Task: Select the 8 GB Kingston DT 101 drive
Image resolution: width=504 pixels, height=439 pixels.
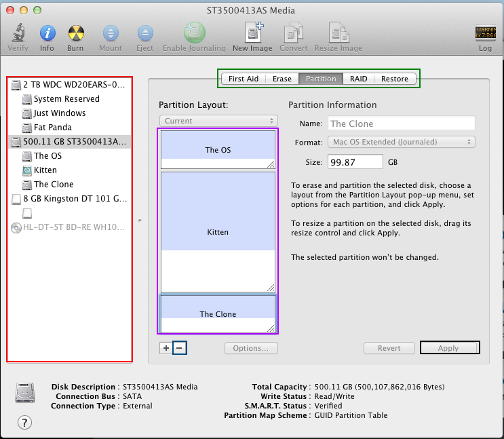Action: tap(69, 198)
